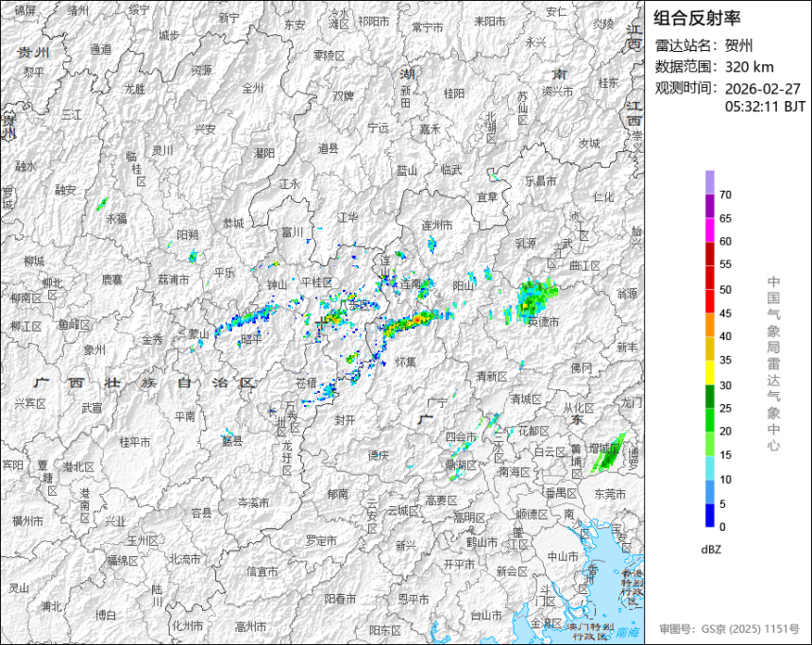Pick the cyan swatch between 10 and 15
Image resolution: width=812 pixels, height=645 pixels.
[x=709, y=467]
